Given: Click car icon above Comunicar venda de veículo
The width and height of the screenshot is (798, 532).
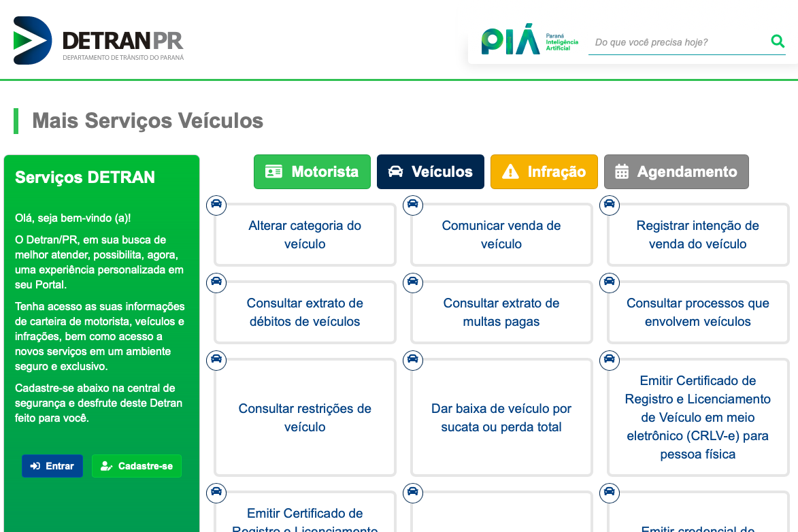Looking at the screenshot, I should pyautogui.click(x=413, y=205).
